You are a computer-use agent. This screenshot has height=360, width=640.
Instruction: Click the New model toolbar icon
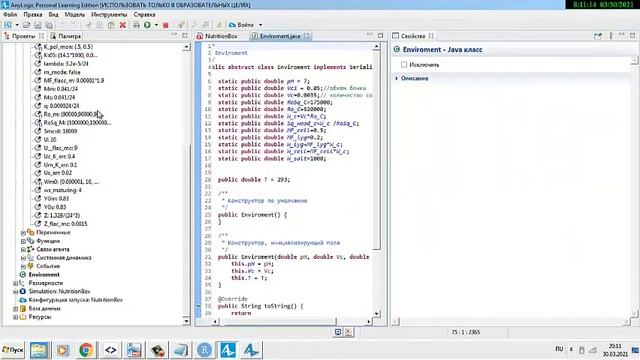pos(8,25)
